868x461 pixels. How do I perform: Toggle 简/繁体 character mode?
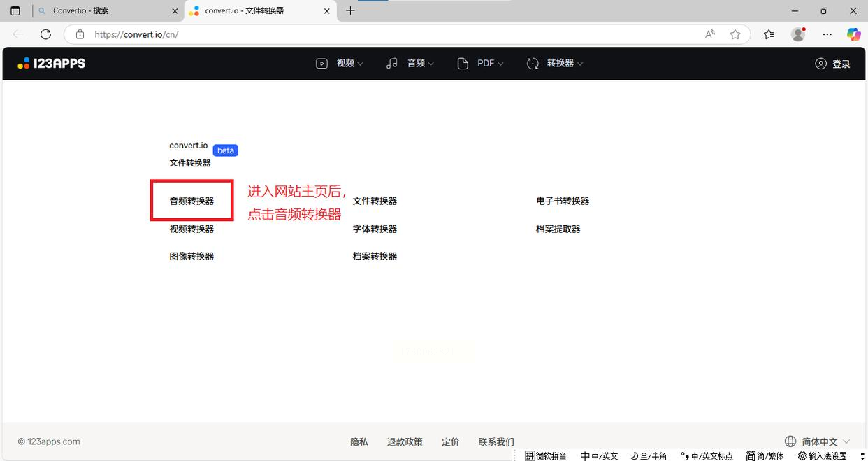[765, 455]
